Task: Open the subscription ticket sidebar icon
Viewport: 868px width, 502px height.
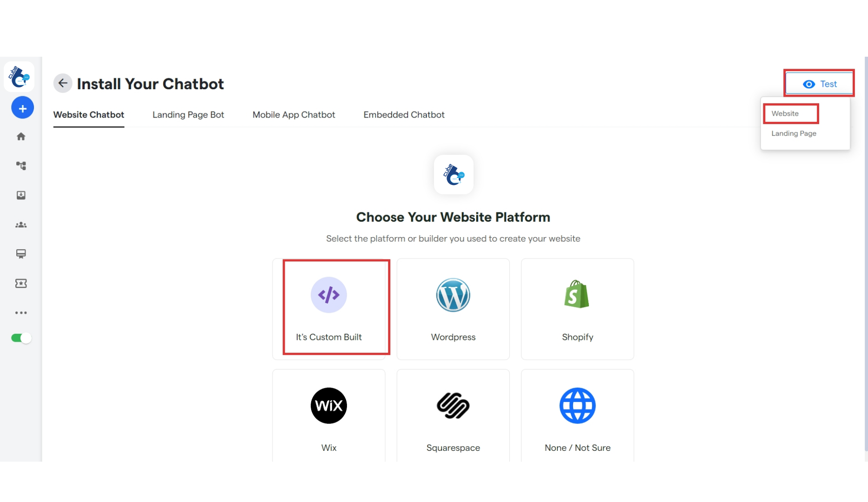Action: tap(20, 283)
